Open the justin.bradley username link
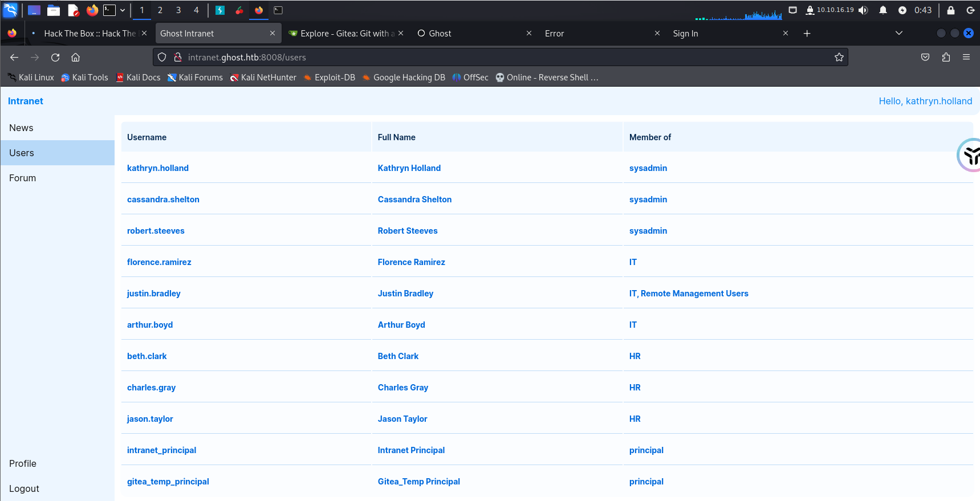Viewport: 980px width, 501px height. [x=153, y=294]
